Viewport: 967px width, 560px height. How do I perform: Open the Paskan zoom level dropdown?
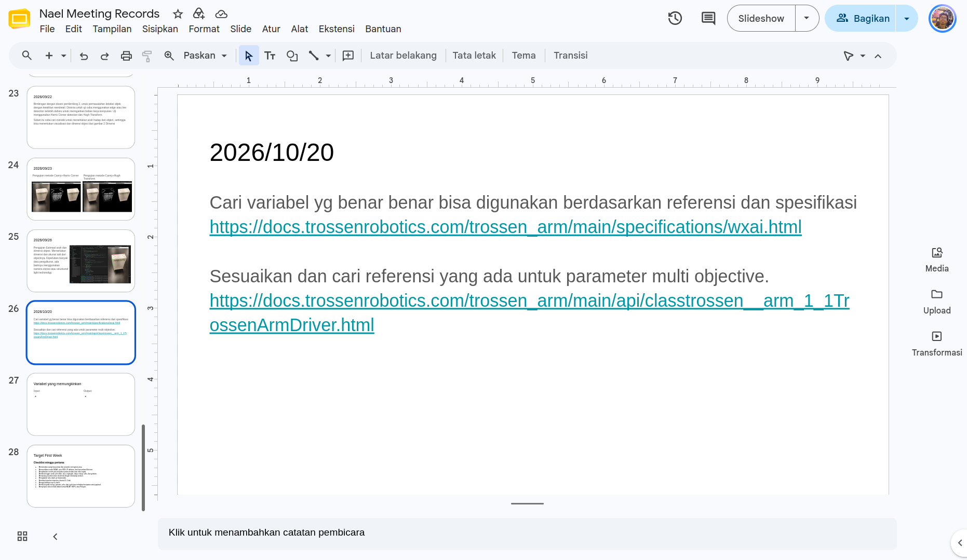coord(206,56)
